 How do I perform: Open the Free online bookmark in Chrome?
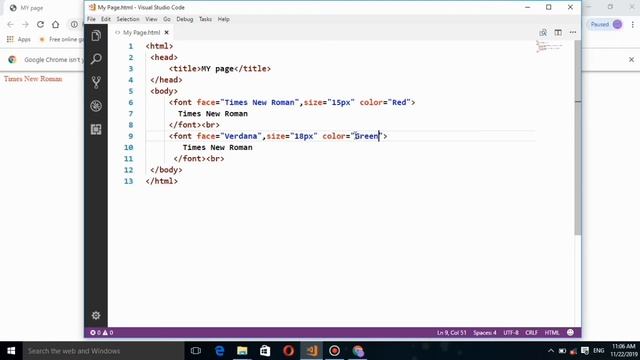61,39
